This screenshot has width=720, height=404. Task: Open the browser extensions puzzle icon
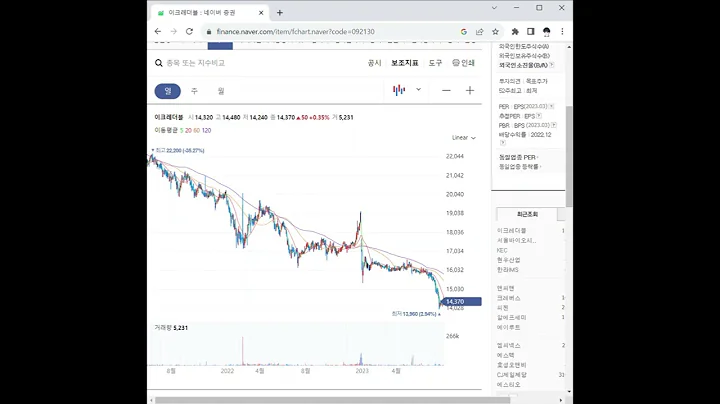coord(515,32)
